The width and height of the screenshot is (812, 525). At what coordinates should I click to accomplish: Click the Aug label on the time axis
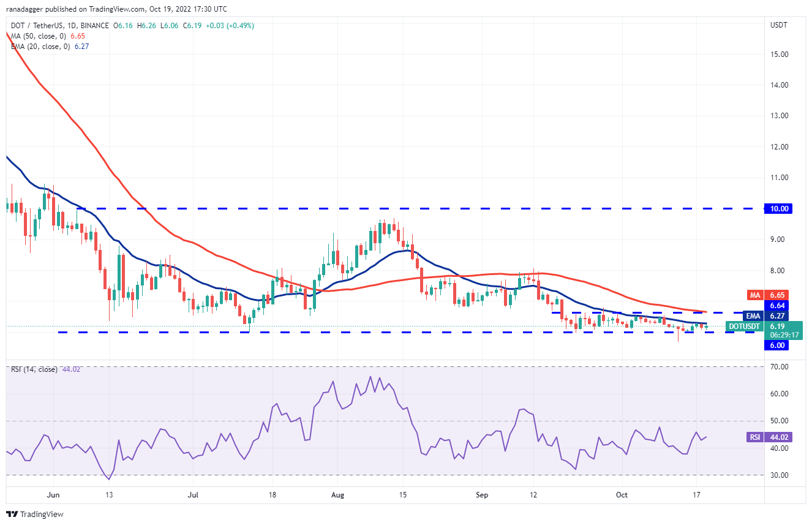tap(336, 493)
